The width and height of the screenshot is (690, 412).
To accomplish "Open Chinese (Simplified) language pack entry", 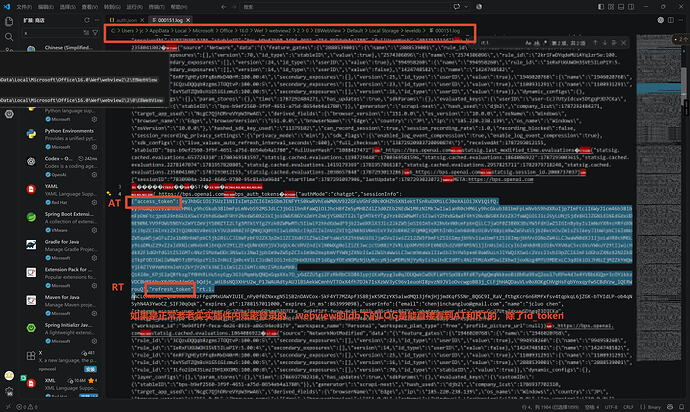I will tap(62, 48).
